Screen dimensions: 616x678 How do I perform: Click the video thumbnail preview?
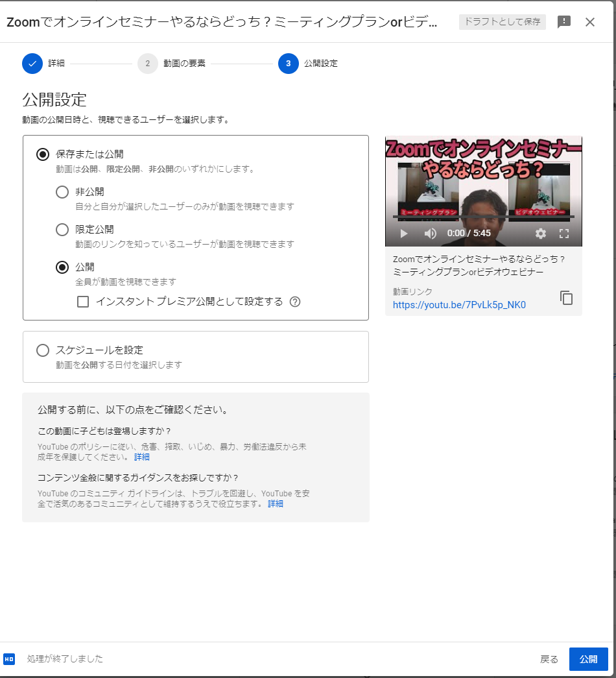(483, 191)
